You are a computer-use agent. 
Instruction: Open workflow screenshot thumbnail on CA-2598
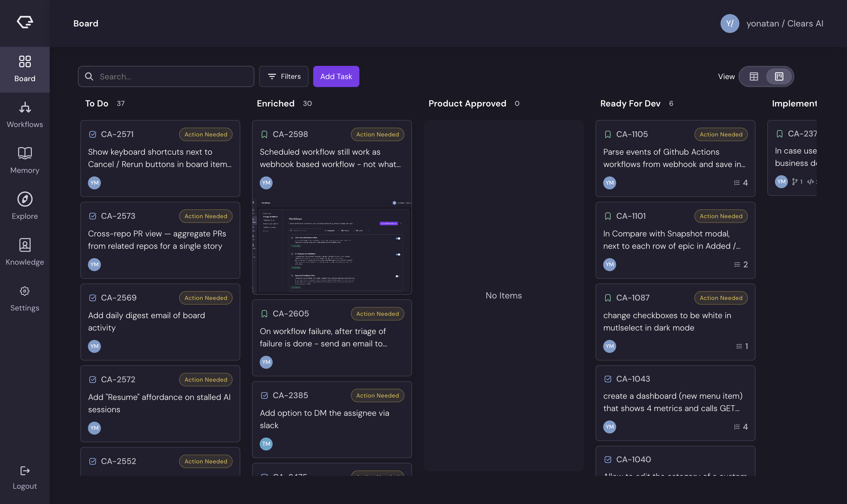coord(332,246)
